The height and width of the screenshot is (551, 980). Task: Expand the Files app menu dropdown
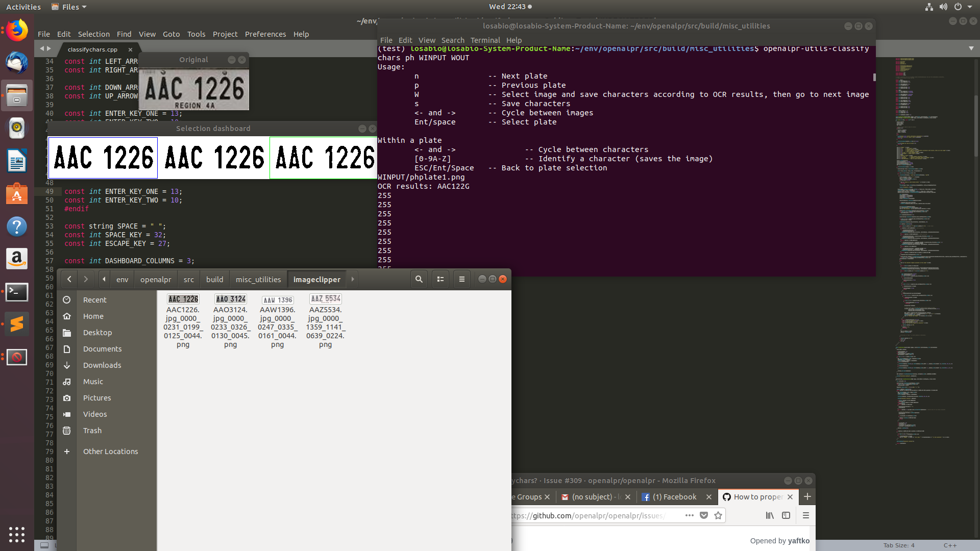click(x=69, y=7)
